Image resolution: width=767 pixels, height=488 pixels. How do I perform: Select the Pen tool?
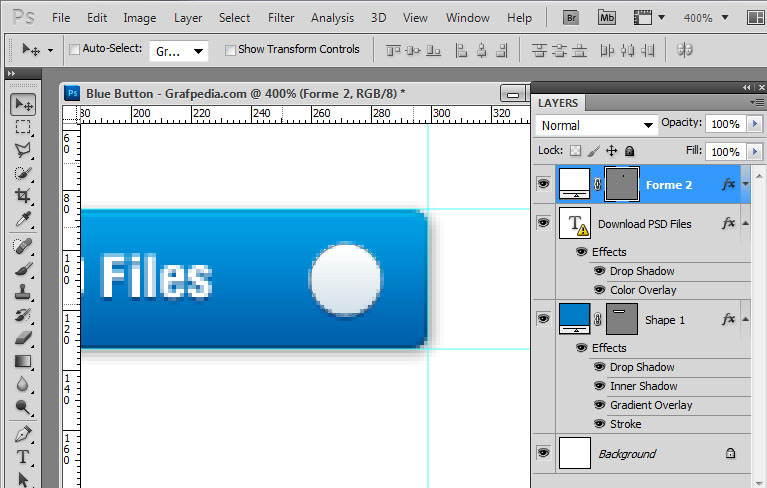click(x=23, y=434)
